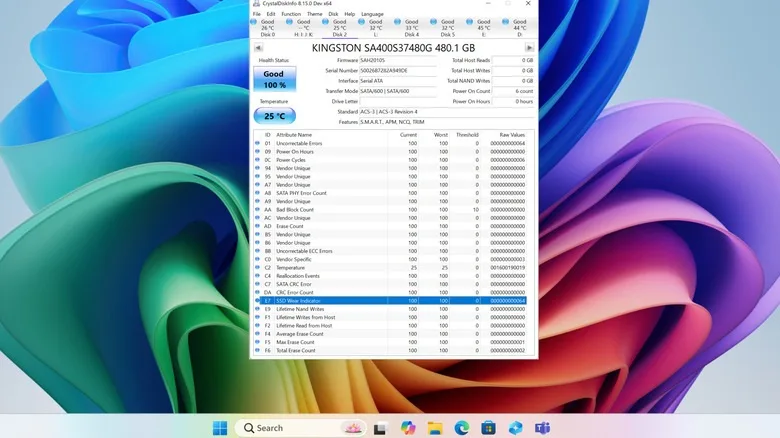780x438 pixels.
Task: Click the status dot of row C2 Temperature
Action: pyautogui.click(x=257, y=267)
